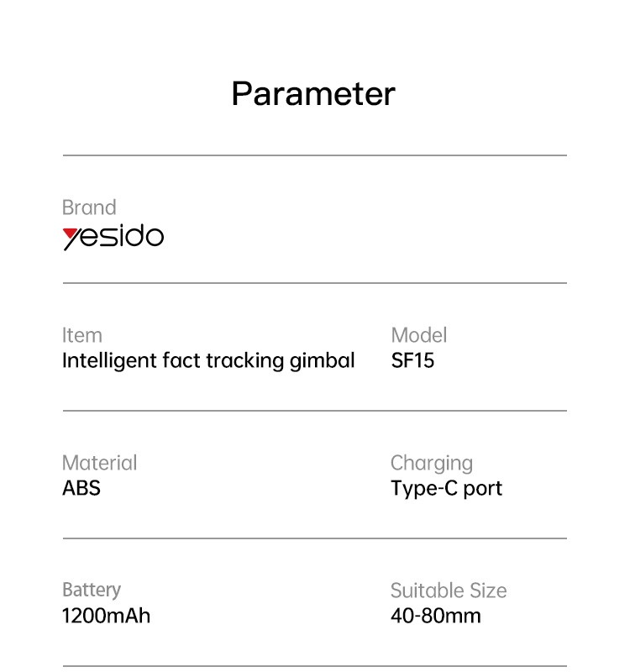Click the divider line below the Parameter heading
The image size is (630, 672).
pos(314,155)
